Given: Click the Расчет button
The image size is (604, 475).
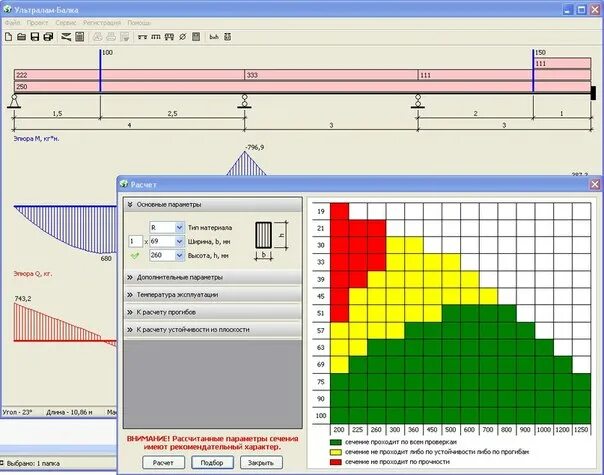Looking at the screenshot, I should click(x=163, y=463).
